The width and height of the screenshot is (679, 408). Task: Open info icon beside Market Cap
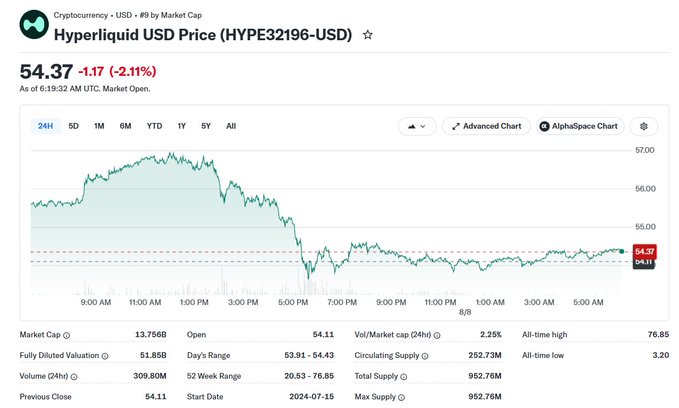[66, 335]
